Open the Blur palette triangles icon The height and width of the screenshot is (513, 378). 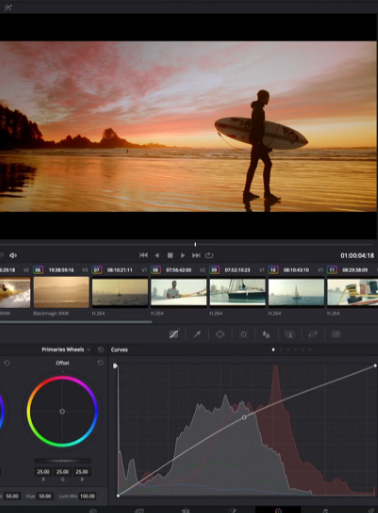[x=266, y=334]
